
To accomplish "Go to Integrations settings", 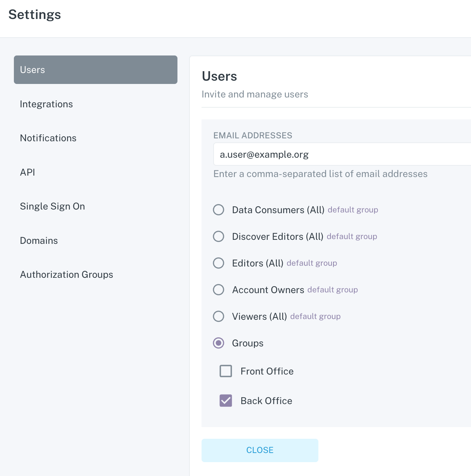I will 46,104.
